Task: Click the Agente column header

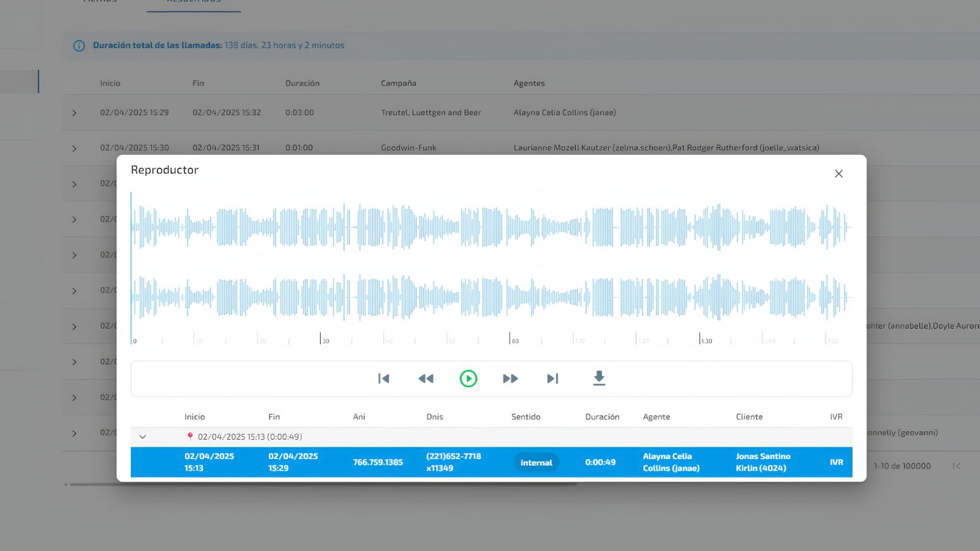Action: [656, 417]
